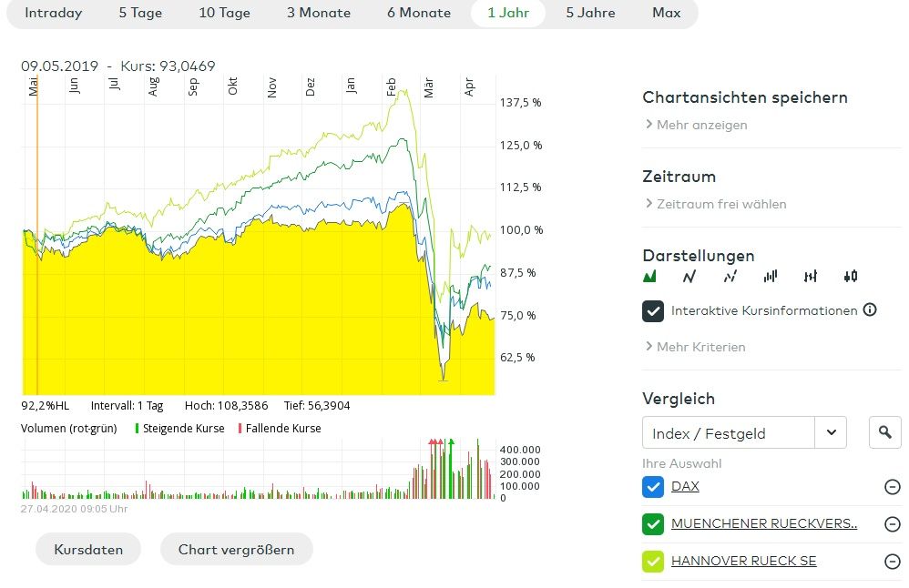The height and width of the screenshot is (588, 909).
Task: Switch to the 5 Jahre tab
Action: (590, 13)
